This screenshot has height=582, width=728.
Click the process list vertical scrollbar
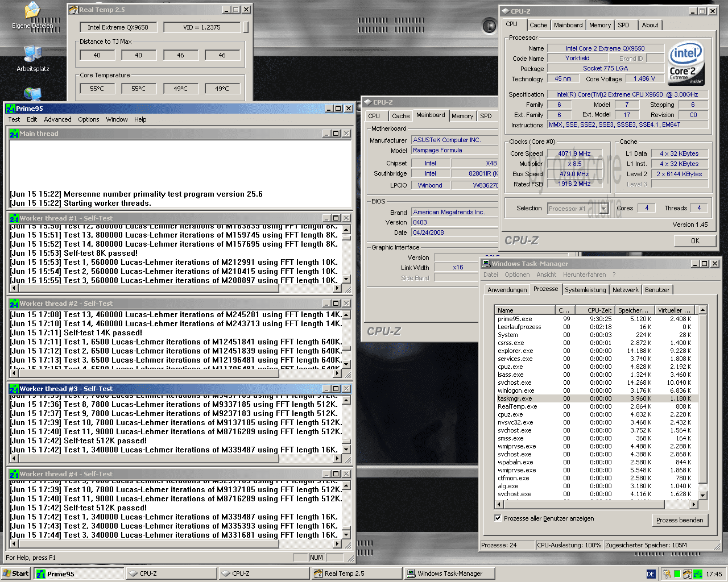[x=702, y=402]
